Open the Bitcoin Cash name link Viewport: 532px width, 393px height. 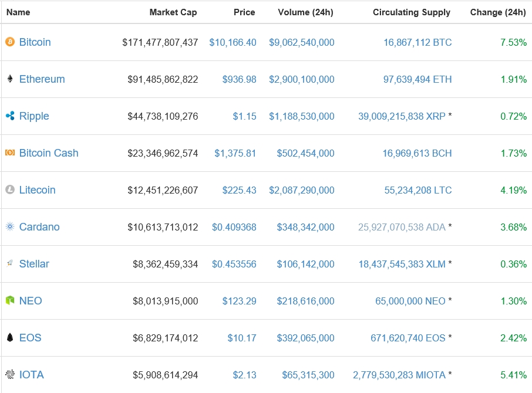(x=49, y=153)
